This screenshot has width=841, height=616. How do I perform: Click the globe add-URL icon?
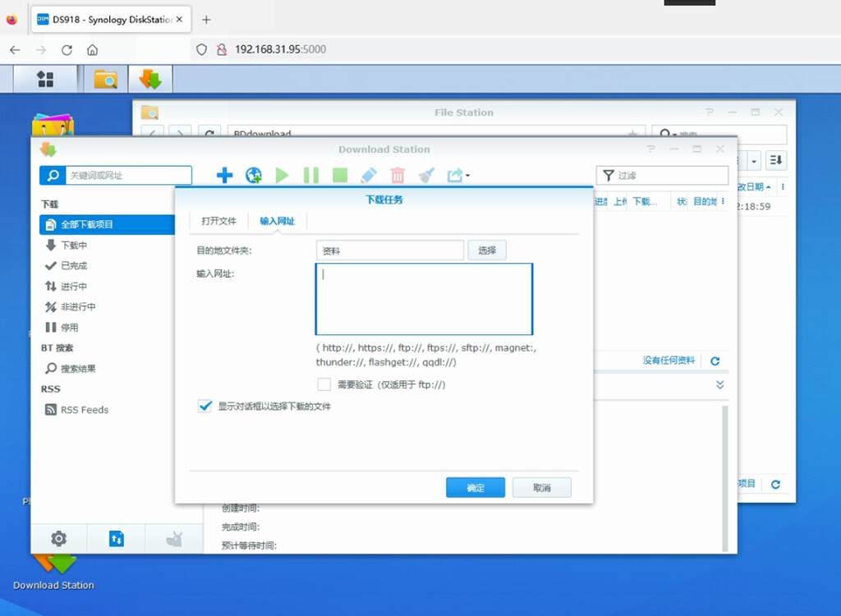click(253, 175)
